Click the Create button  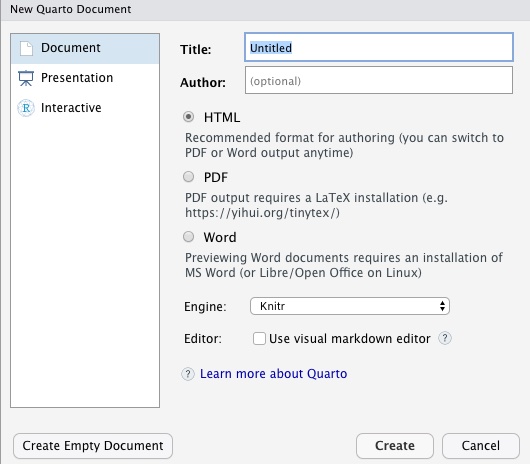tap(395, 446)
